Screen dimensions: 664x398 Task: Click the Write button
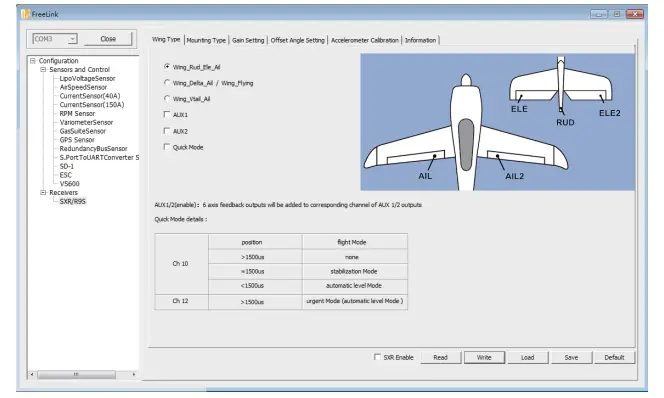coord(484,357)
